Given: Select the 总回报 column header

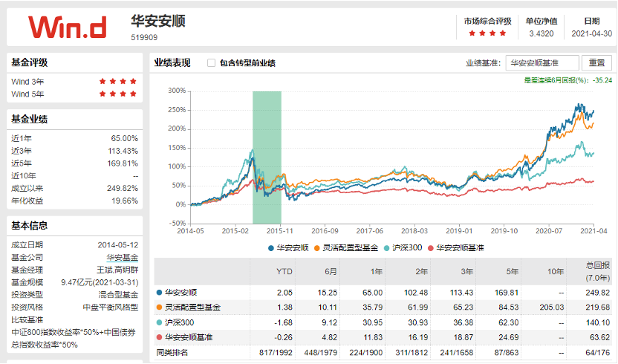Looking at the screenshot, I should (597, 271).
